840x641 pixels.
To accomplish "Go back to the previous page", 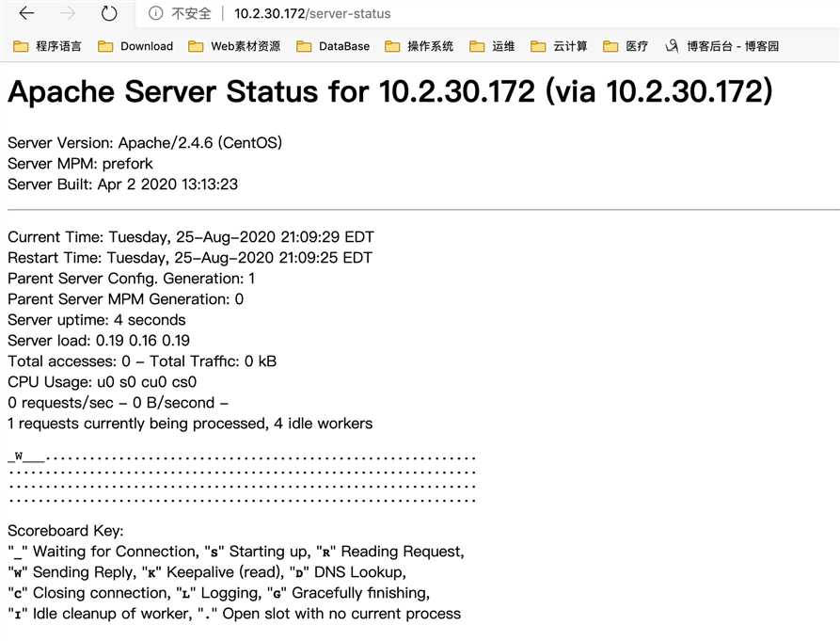I will (x=26, y=13).
